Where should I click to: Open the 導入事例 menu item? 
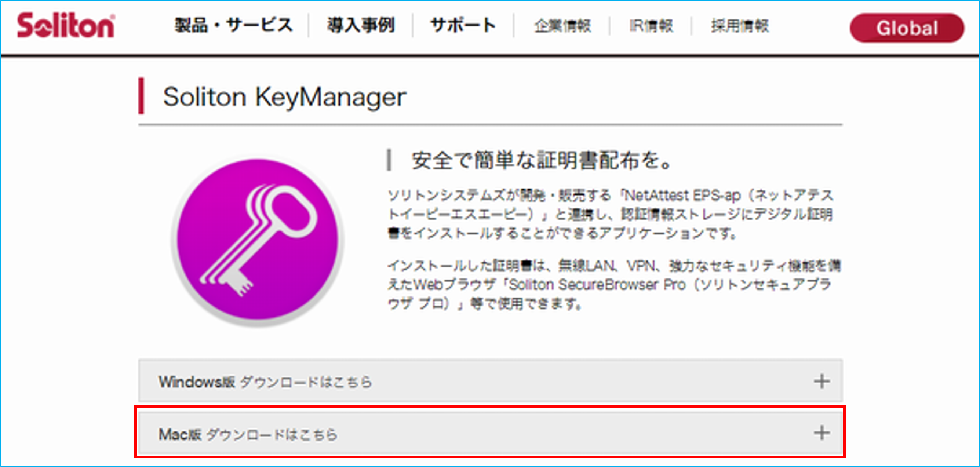pyautogui.click(x=361, y=25)
